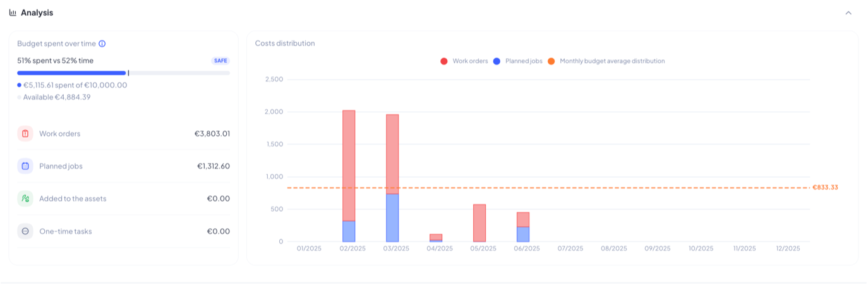Click the budget spent progress bar

tap(123, 73)
